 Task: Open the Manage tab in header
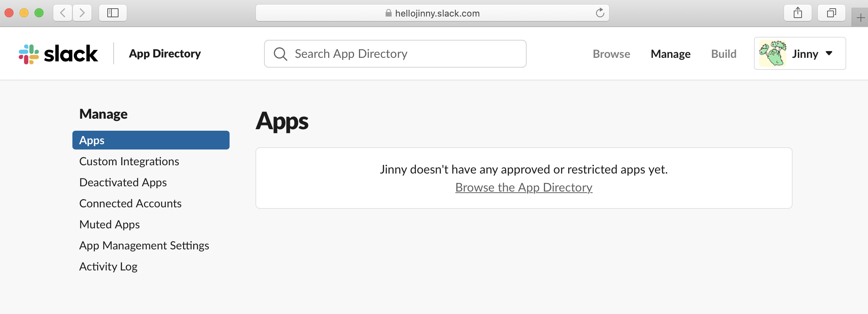671,54
